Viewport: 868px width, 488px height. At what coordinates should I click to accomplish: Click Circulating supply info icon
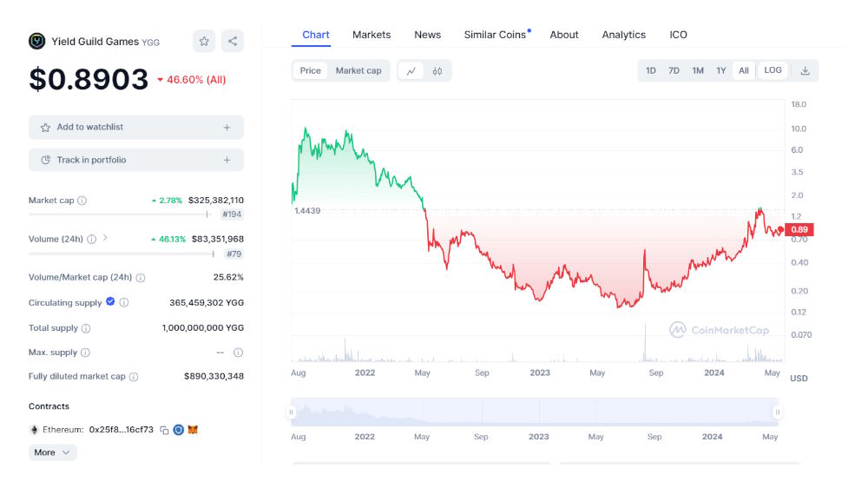(x=124, y=302)
